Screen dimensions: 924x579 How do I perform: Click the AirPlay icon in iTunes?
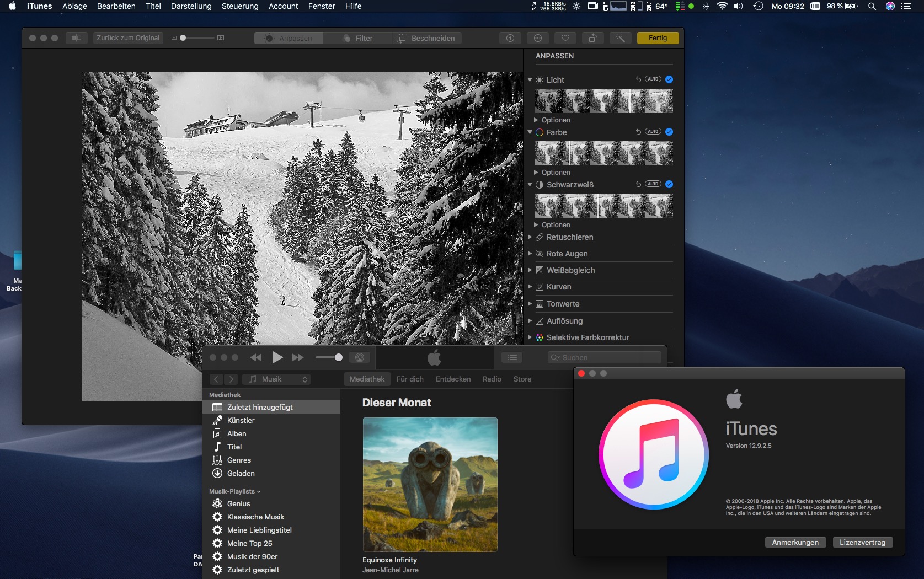click(360, 357)
